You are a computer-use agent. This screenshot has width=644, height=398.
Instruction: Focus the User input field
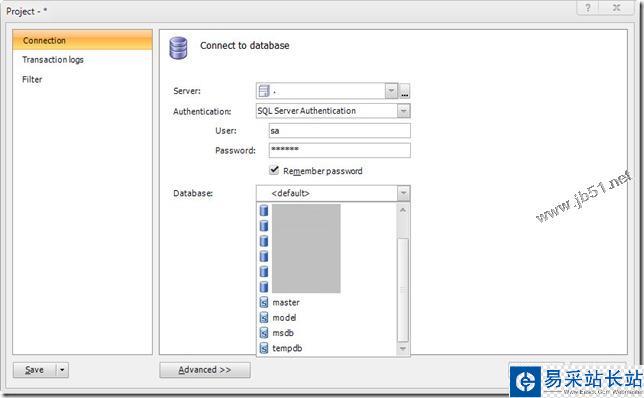(340, 131)
